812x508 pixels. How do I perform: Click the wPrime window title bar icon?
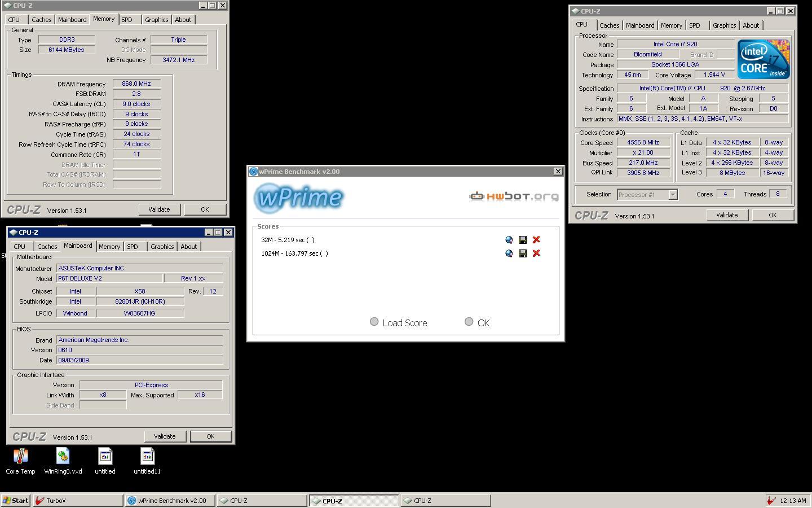(x=253, y=172)
